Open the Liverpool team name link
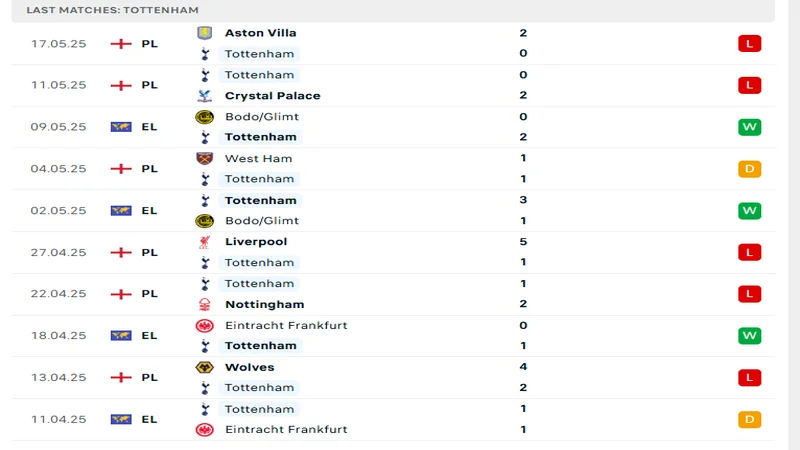800x450 pixels. (256, 242)
